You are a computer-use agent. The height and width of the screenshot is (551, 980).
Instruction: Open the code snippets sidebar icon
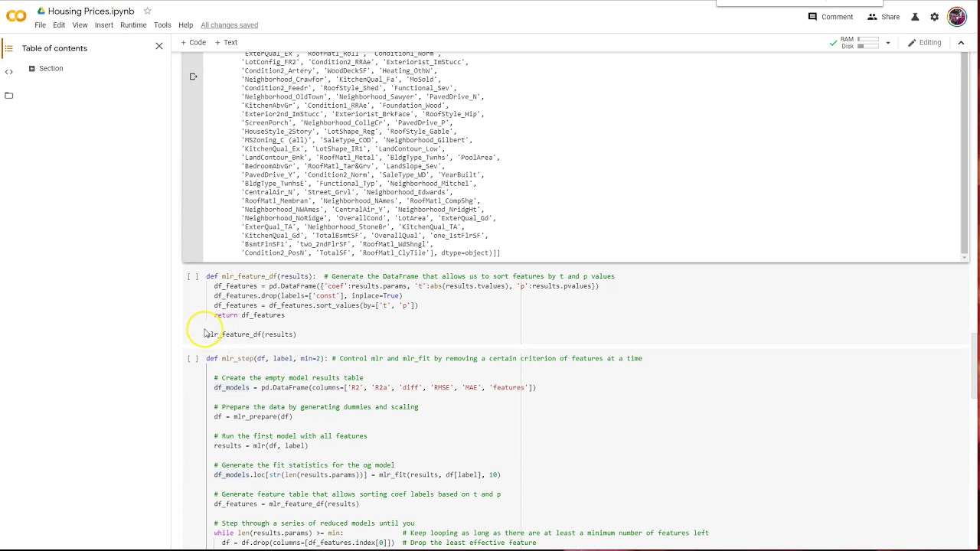point(8,72)
